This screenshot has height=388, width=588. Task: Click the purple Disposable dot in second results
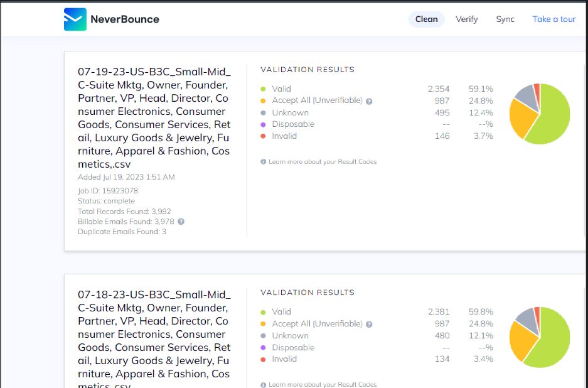click(263, 347)
